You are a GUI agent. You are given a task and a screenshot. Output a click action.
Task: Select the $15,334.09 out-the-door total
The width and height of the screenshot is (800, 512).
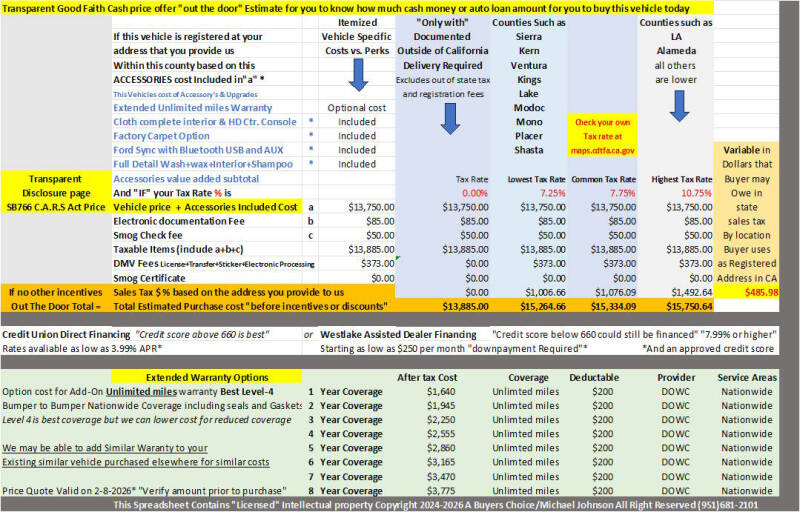click(x=613, y=306)
